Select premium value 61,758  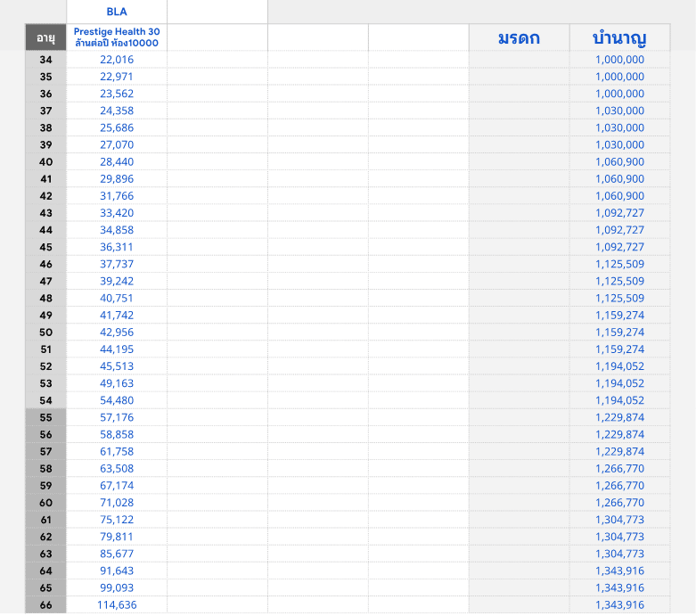click(117, 451)
